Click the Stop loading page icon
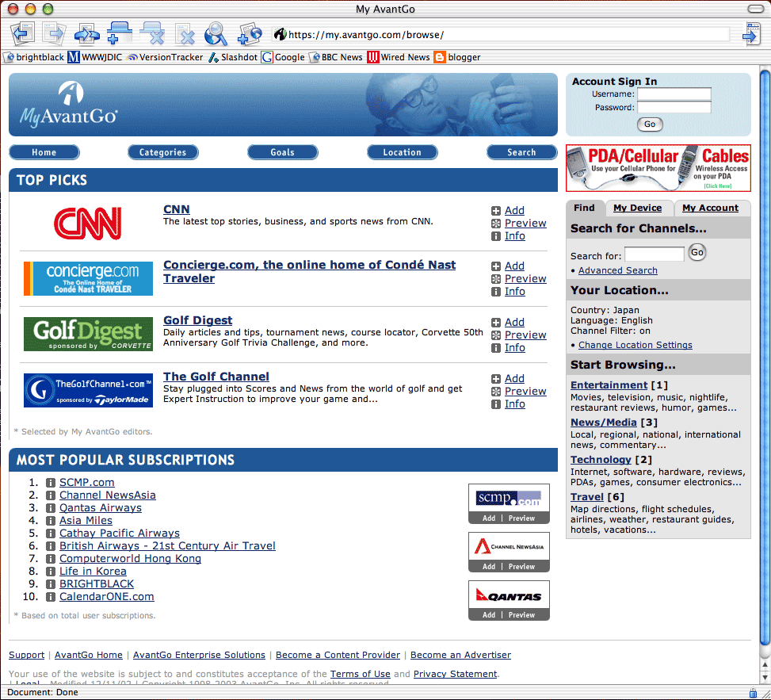Screen dimensions: 771x700 click(185, 34)
